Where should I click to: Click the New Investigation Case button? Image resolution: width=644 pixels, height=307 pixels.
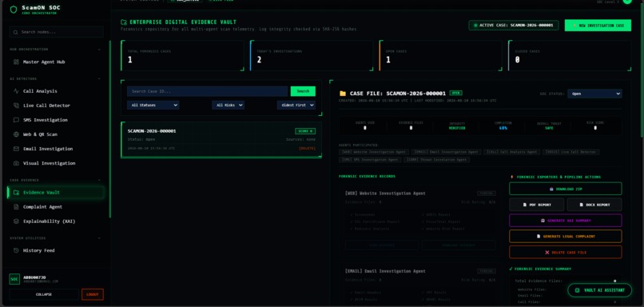pos(598,26)
